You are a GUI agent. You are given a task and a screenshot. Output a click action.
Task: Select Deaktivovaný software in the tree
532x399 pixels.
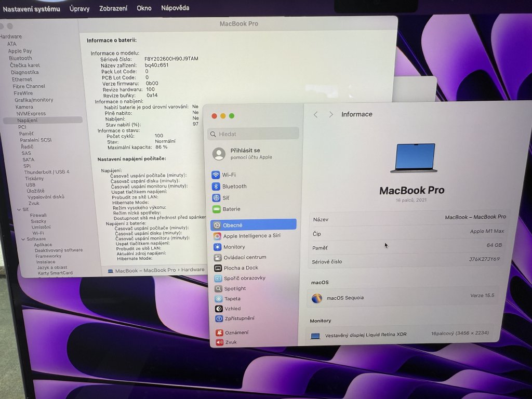click(59, 250)
